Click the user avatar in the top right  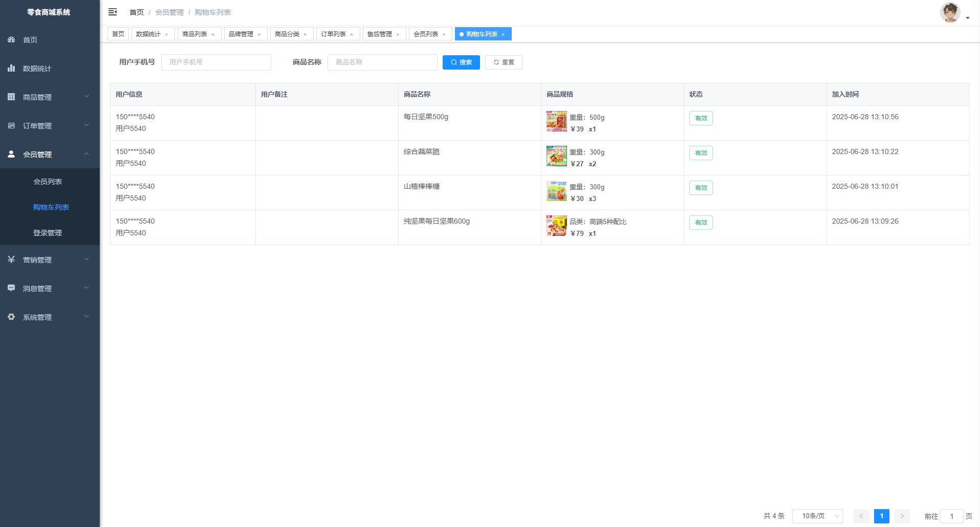[x=950, y=12]
